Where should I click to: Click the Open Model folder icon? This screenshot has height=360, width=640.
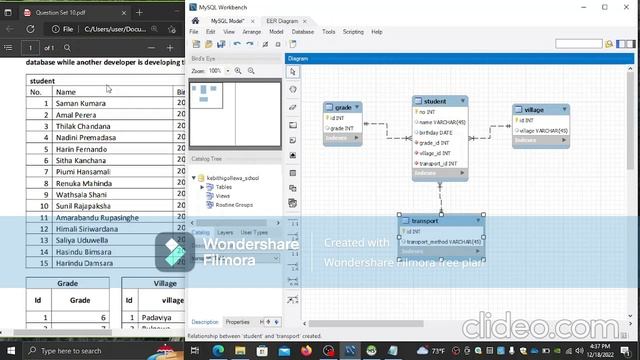pyautogui.click(x=209, y=44)
